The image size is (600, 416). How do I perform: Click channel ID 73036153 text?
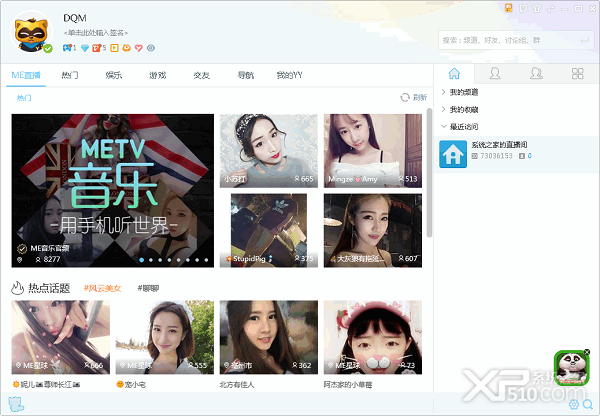[x=496, y=156]
